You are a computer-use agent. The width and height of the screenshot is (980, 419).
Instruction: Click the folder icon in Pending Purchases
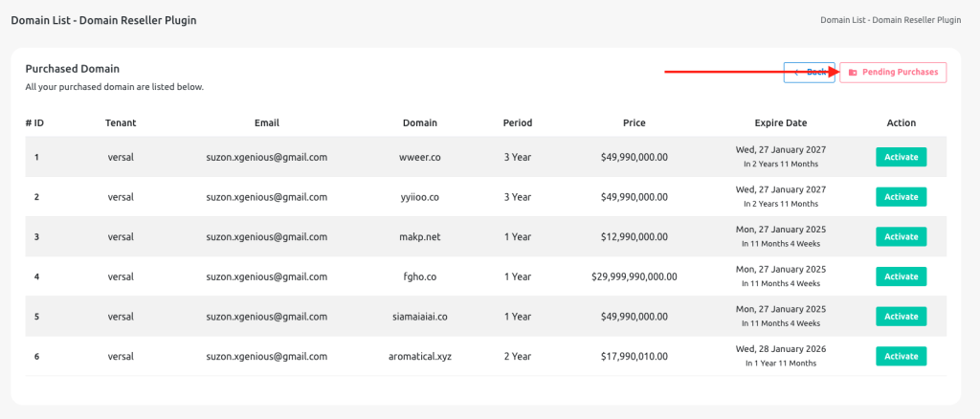853,73
